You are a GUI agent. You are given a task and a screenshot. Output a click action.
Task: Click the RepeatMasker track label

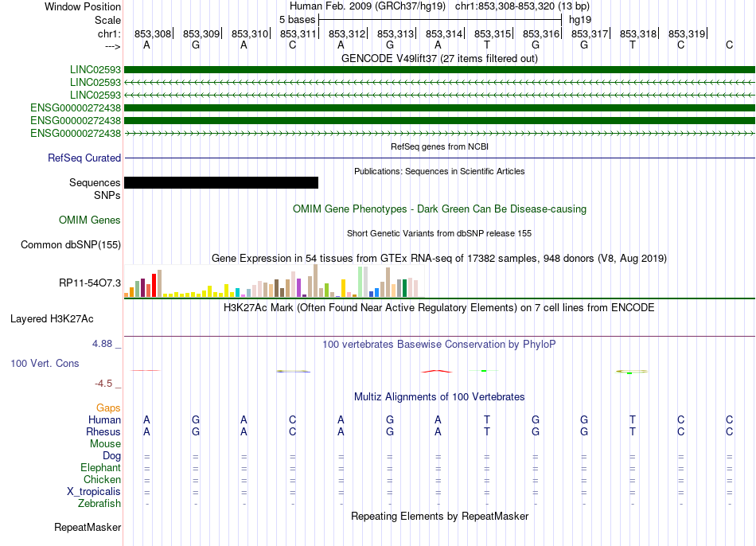pos(88,527)
